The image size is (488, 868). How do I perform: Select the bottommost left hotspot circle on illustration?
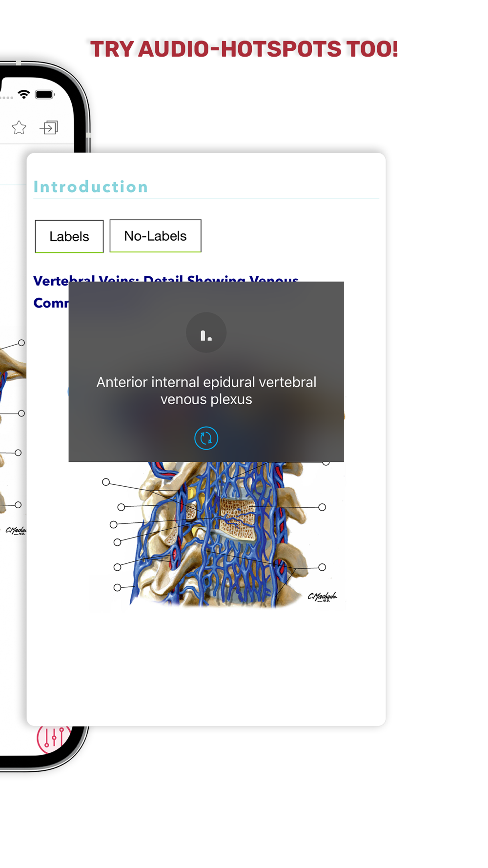[x=117, y=587]
